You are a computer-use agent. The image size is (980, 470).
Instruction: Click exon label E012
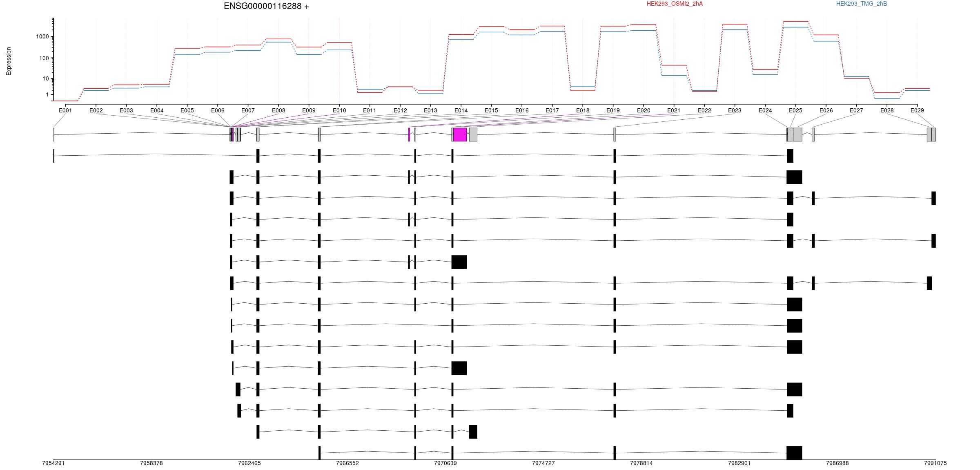point(400,110)
